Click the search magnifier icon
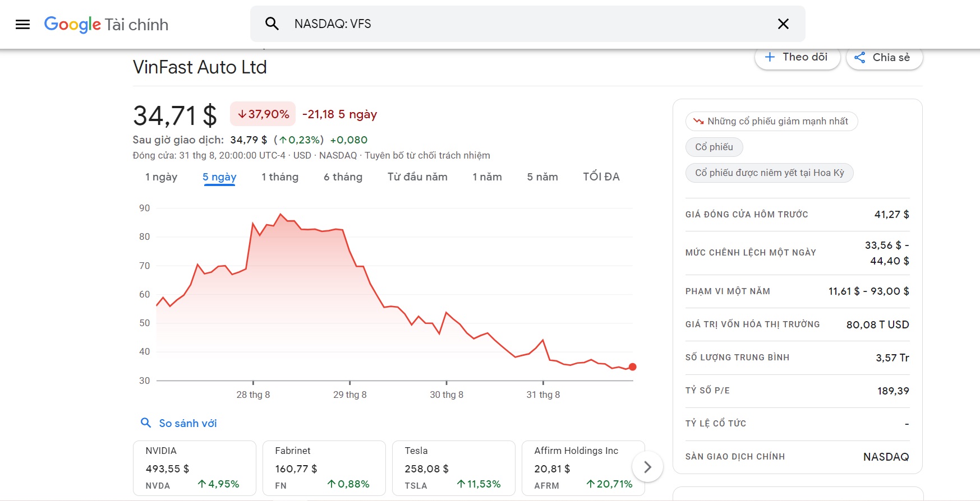This screenshot has height=501, width=980. [272, 24]
